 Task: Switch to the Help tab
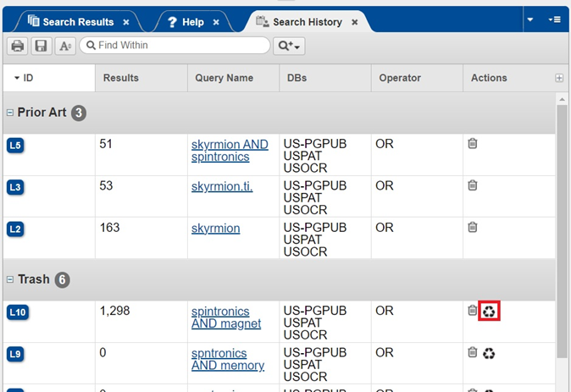point(192,22)
